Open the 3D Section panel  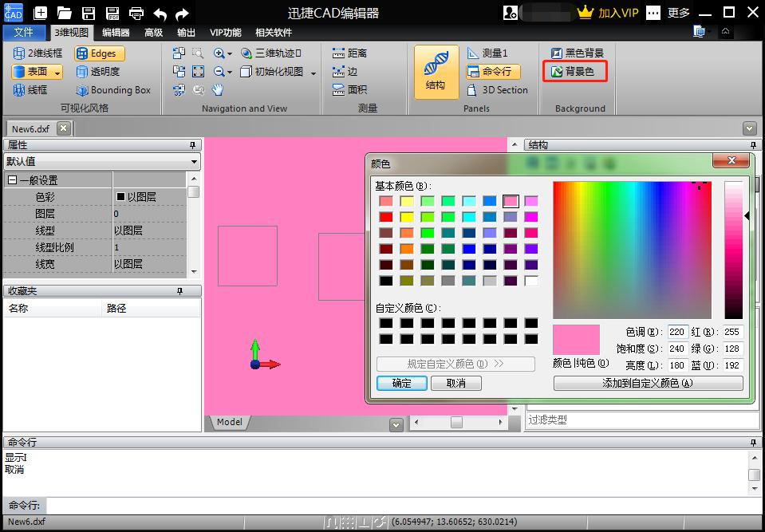tap(497, 90)
